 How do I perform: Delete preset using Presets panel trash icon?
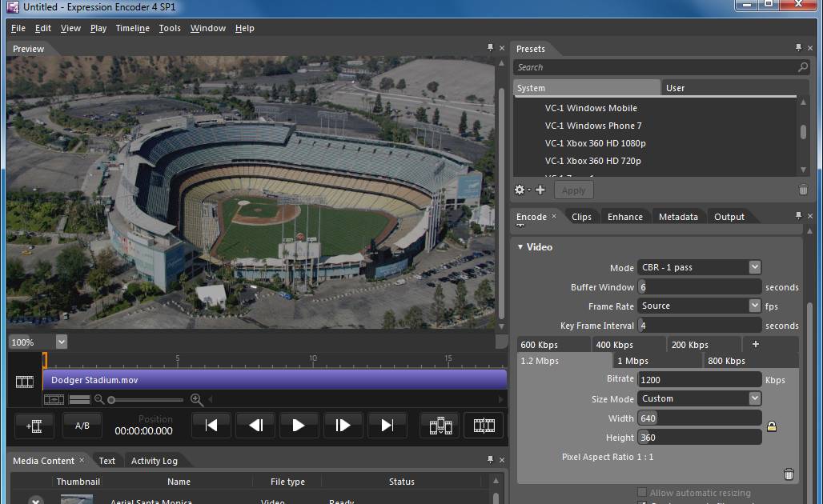coord(803,190)
